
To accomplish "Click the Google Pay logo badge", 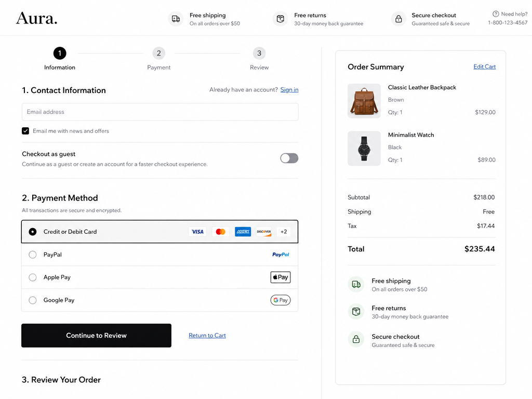I will 281,300.
